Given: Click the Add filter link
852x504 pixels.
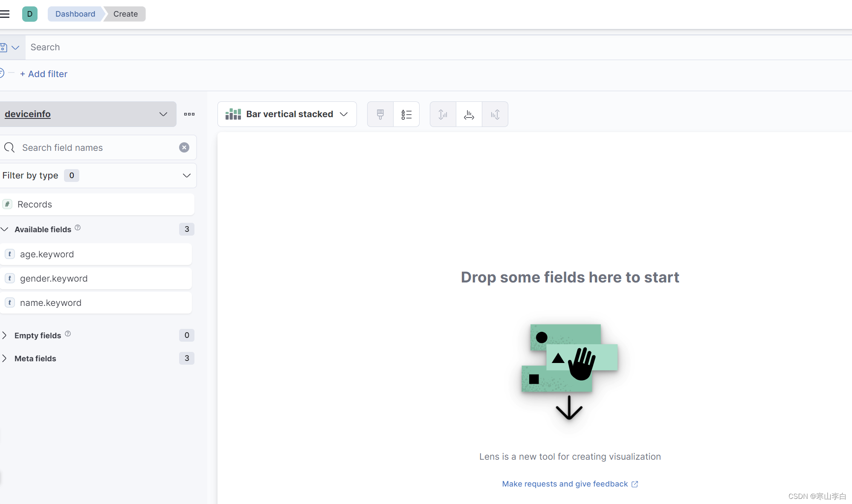Looking at the screenshot, I should 43,74.
